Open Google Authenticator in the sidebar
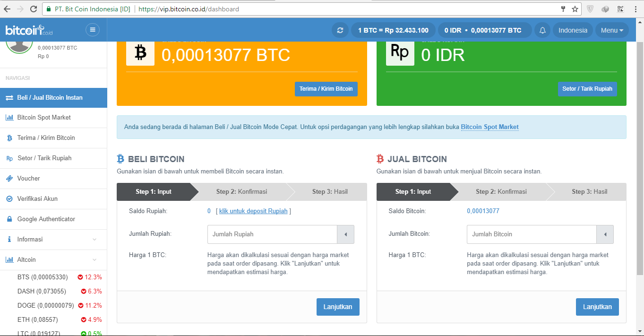The width and height of the screenshot is (644, 336). tap(53, 219)
